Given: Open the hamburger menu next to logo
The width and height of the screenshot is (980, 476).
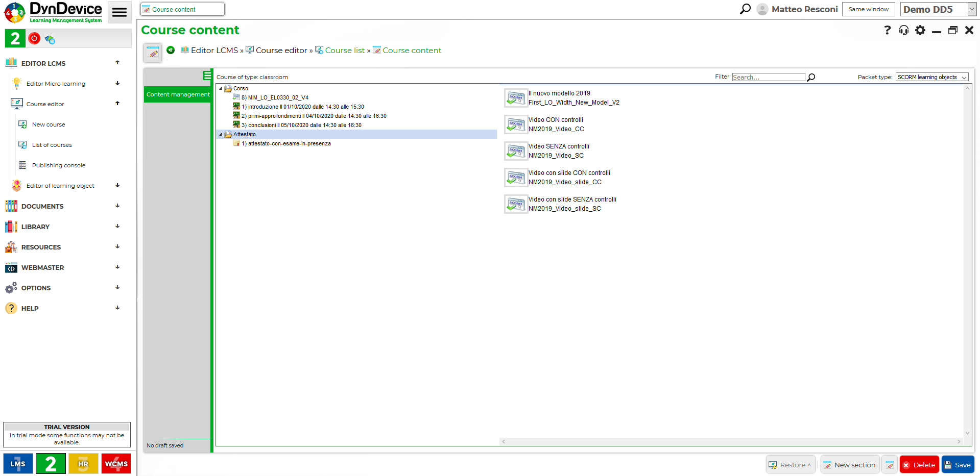Looking at the screenshot, I should [x=119, y=13].
